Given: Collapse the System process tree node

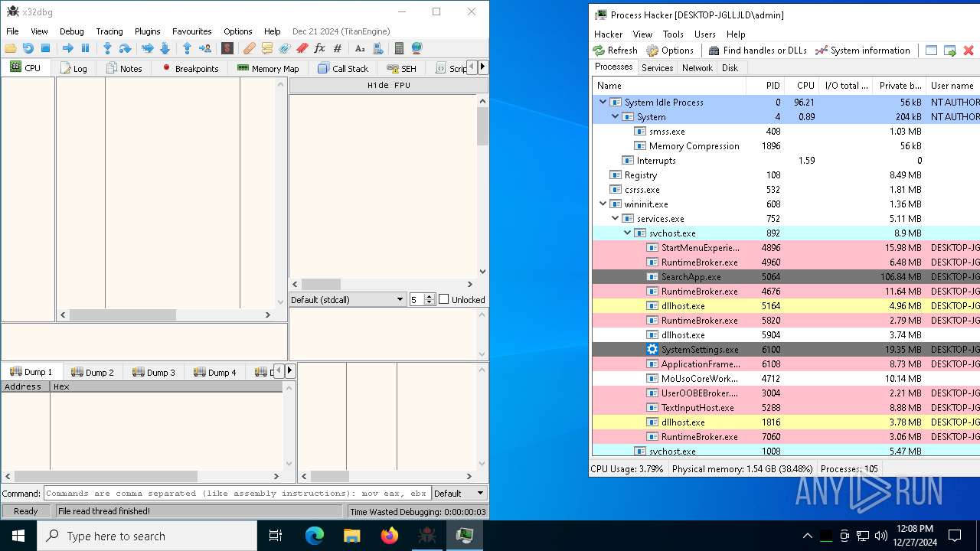Looking at the screenshot, I should [615, 116].
